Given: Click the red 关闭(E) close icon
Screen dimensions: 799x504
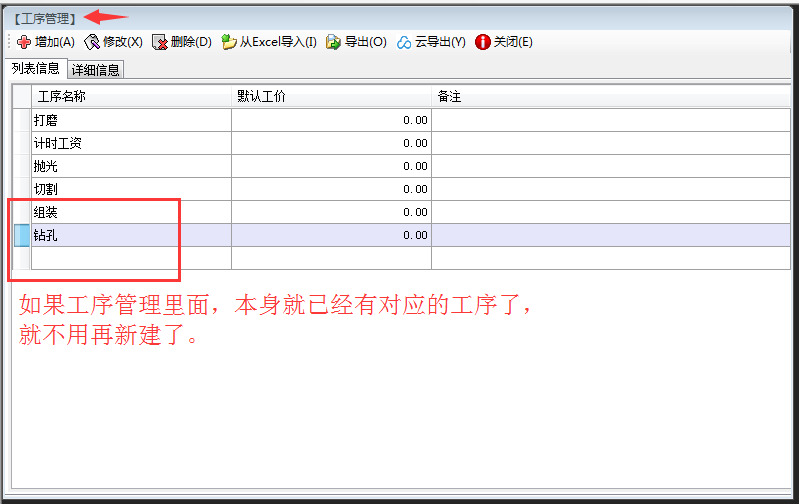Looking at the screenshot, I should (483, 42).
